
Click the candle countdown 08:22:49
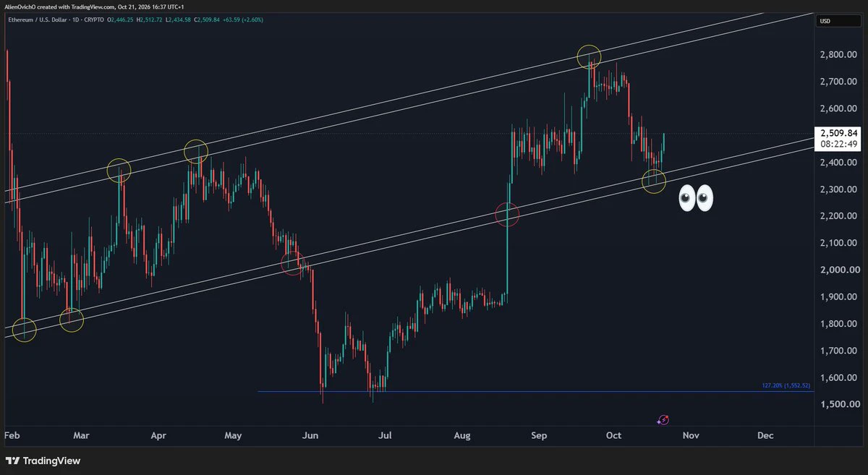click(x=838, y=144)
